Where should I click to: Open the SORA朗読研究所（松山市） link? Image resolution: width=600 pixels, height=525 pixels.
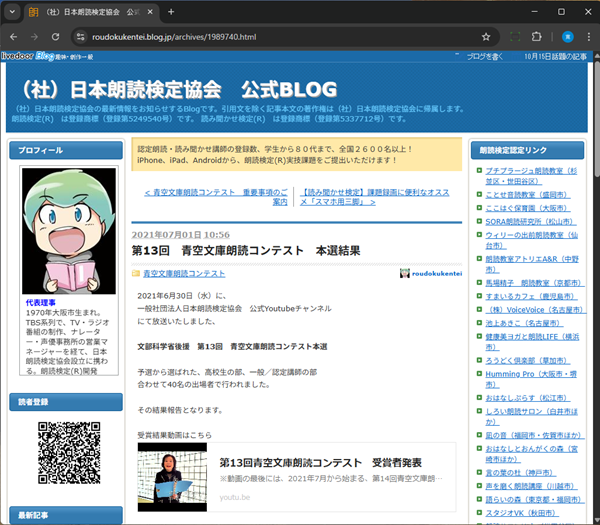click(x=528, y=221)
